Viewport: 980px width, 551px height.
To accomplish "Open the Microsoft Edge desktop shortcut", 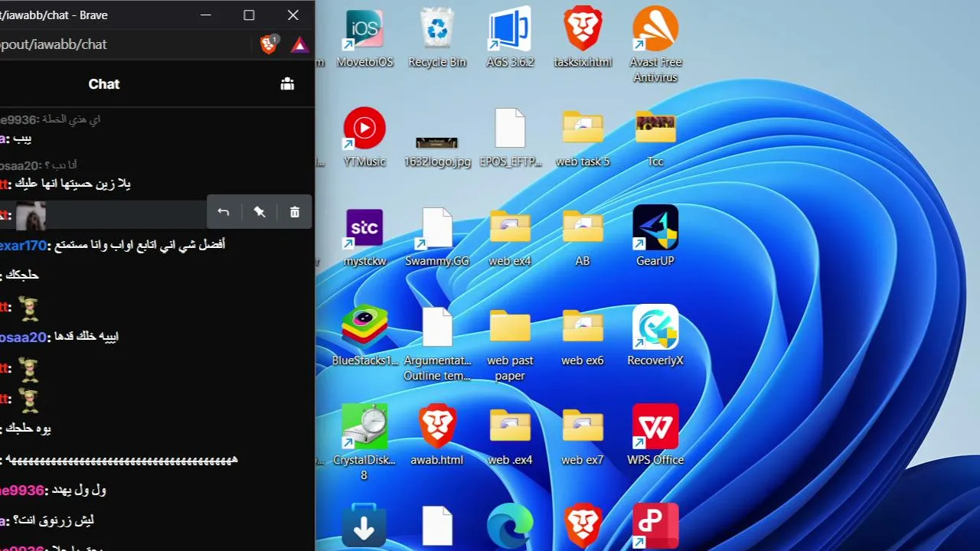I will [x=510, y=527].
